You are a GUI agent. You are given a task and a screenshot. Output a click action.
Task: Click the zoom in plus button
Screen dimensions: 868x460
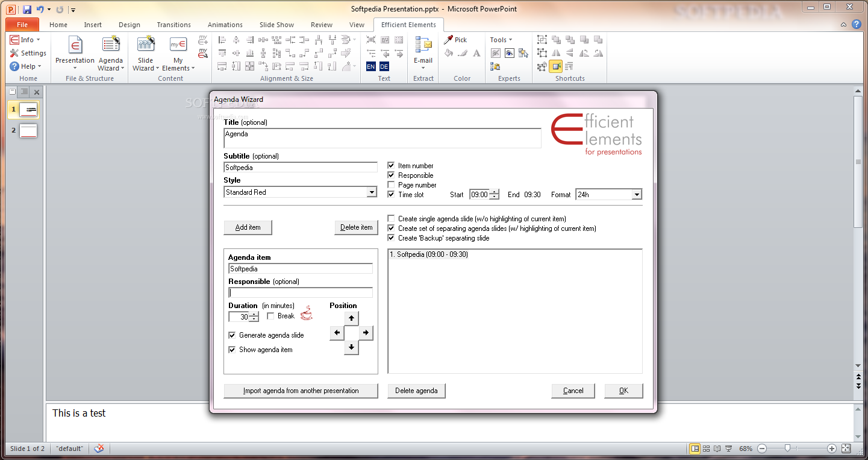832,449
